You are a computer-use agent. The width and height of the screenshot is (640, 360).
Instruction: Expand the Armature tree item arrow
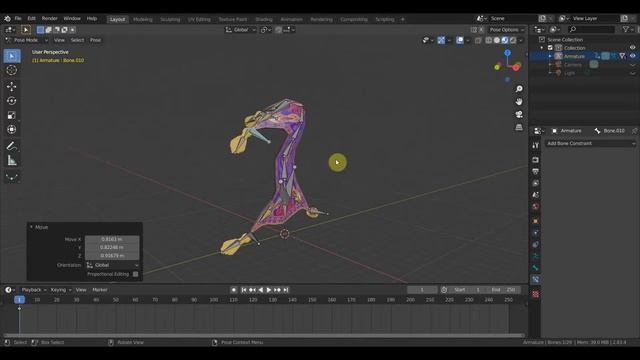tap(550, 56)
